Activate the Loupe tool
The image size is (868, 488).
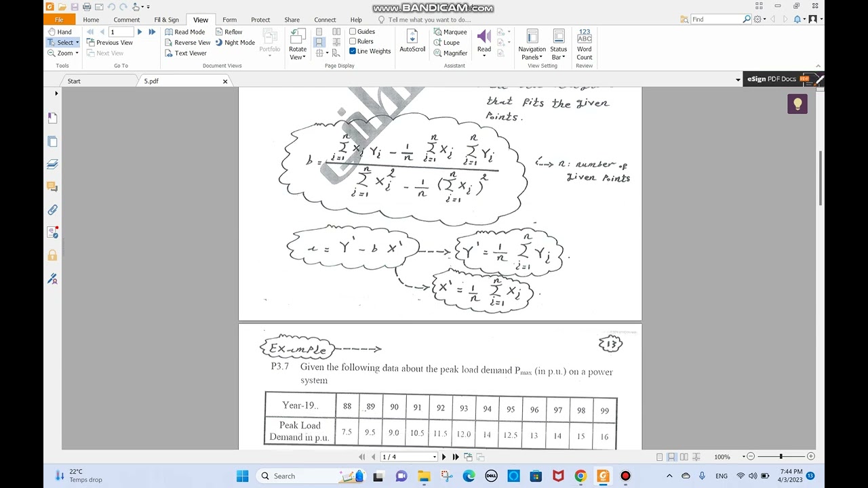point(447,43)
